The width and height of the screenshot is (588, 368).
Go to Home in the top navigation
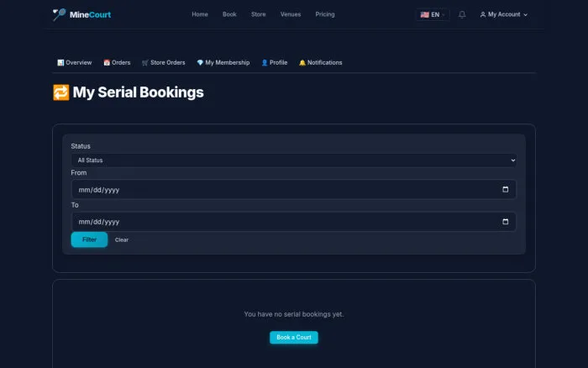pyautogui.click(x=200, y=14)
